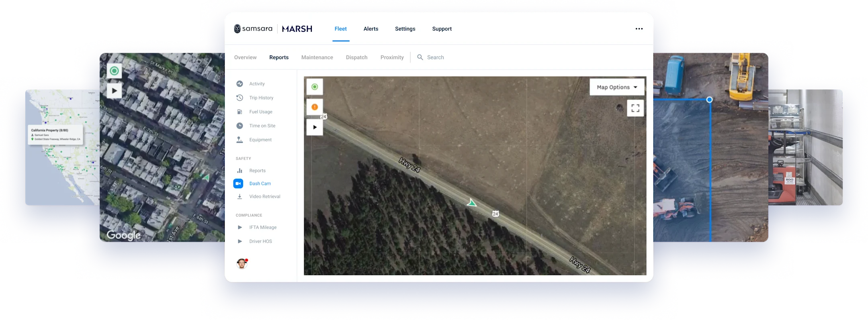The width and height of the screenshot is (868, 320).
Task: Click the orange alert button on main map
Action: tap(315, 107)
